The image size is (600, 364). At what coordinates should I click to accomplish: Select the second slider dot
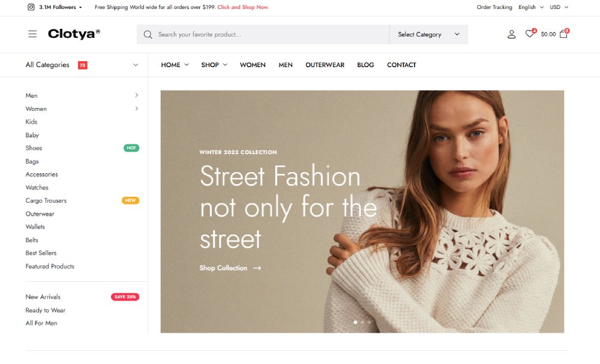pyautogui.click(x=362, y=322)
